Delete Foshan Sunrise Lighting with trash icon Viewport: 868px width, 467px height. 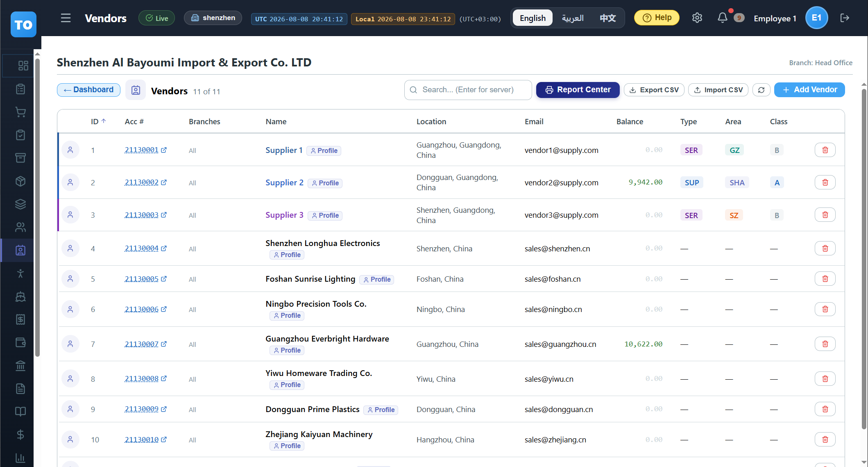pyautogui.click(x=825, y=279)
